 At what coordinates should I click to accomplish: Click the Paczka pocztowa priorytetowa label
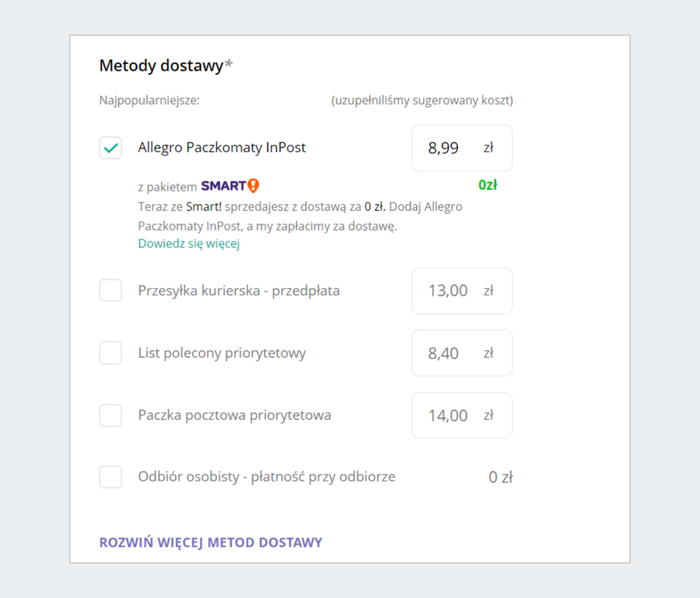coord(234,415)
